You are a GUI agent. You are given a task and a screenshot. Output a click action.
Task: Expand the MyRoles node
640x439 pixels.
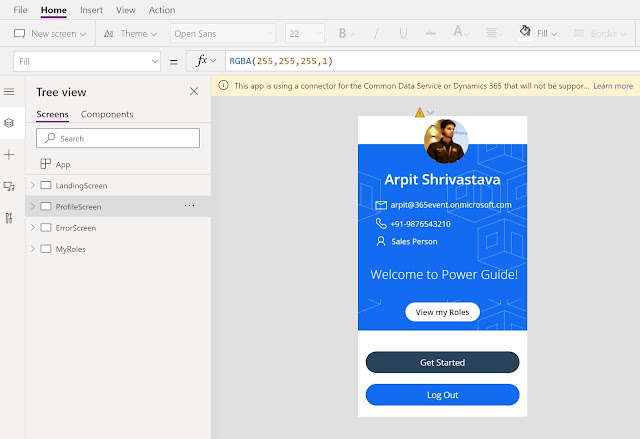(33, 249)
